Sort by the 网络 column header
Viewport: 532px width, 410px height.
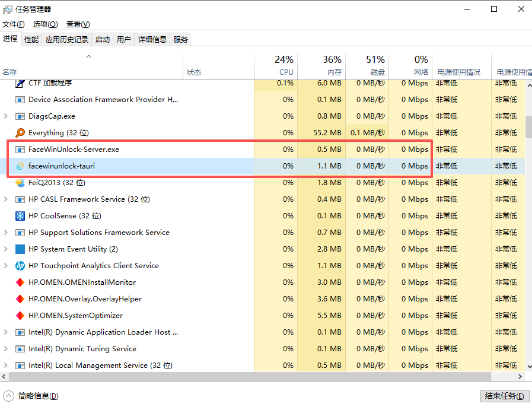(x=410, y=67)
